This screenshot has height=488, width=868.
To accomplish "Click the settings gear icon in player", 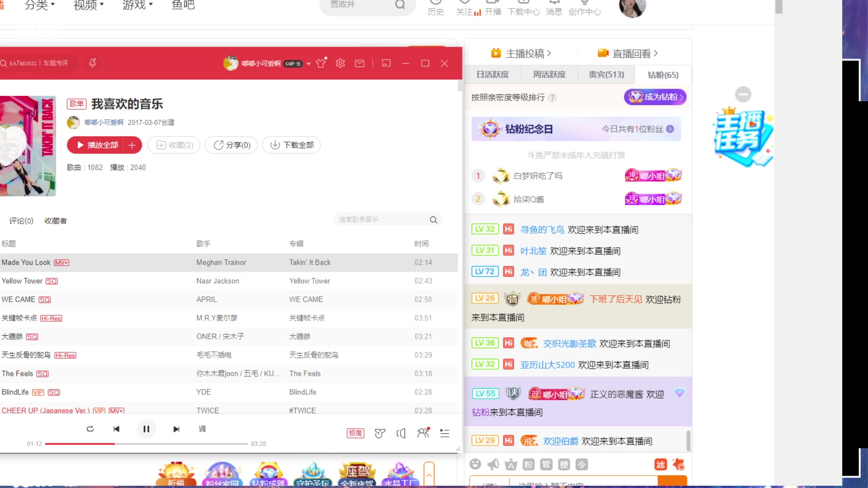I will tap(340, 63).
